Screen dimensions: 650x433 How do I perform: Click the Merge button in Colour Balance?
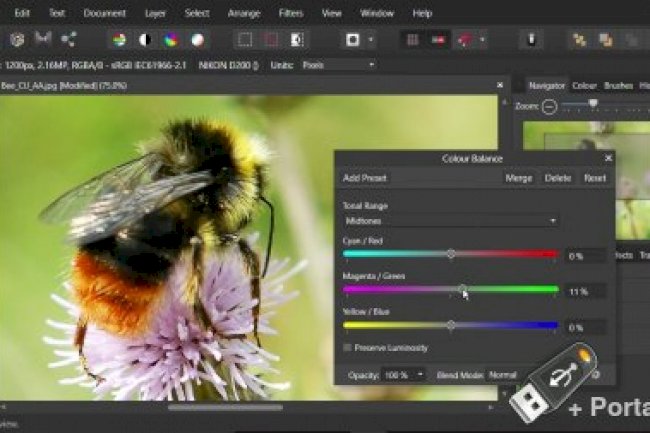tap(519, 178)
